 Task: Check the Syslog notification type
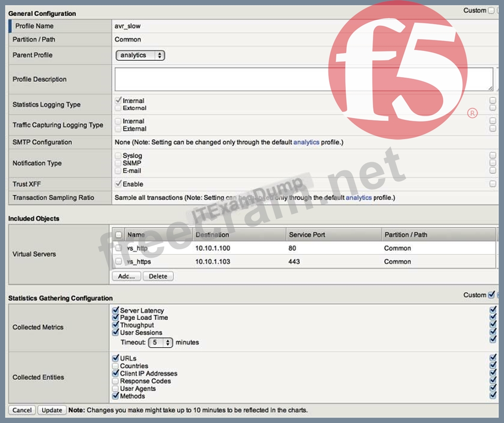point(118,156)
